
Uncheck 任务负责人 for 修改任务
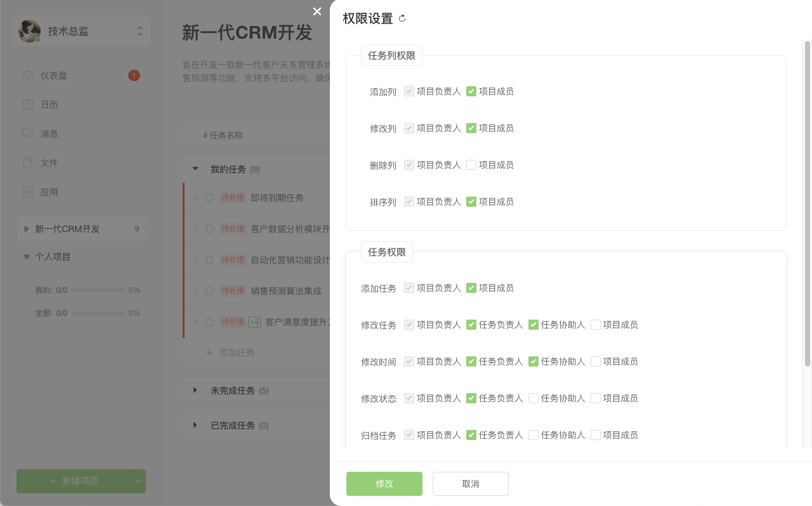click(x=471, y=325)
